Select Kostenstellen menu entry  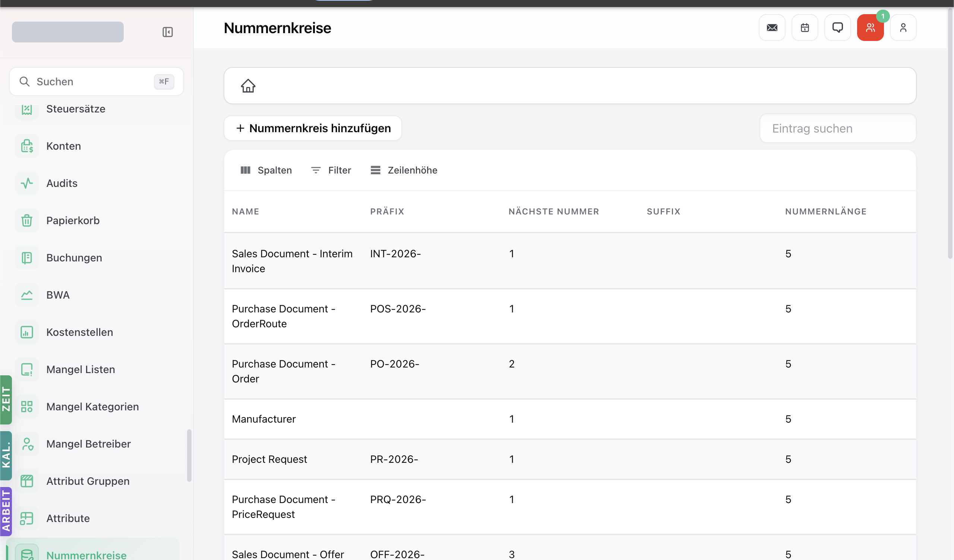79,332
